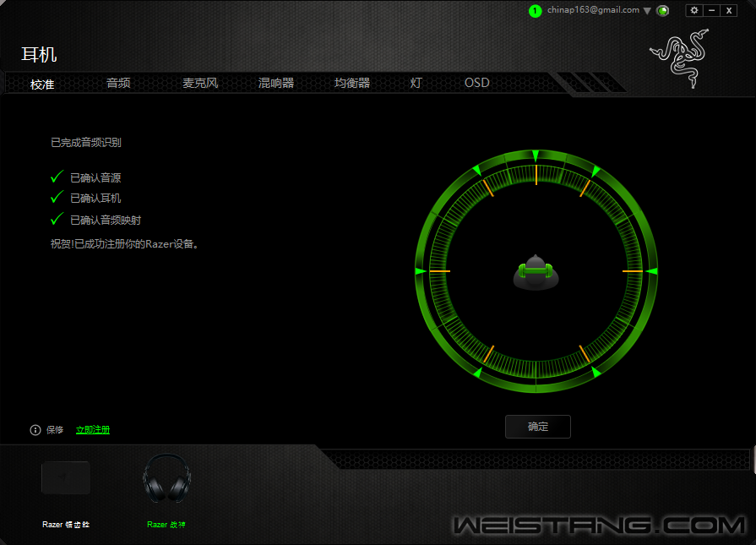Image resolution: width=756 pixels, height=545 pixels.
Task: Click the 已确认音频映射 status text
Action: [106, 221]
